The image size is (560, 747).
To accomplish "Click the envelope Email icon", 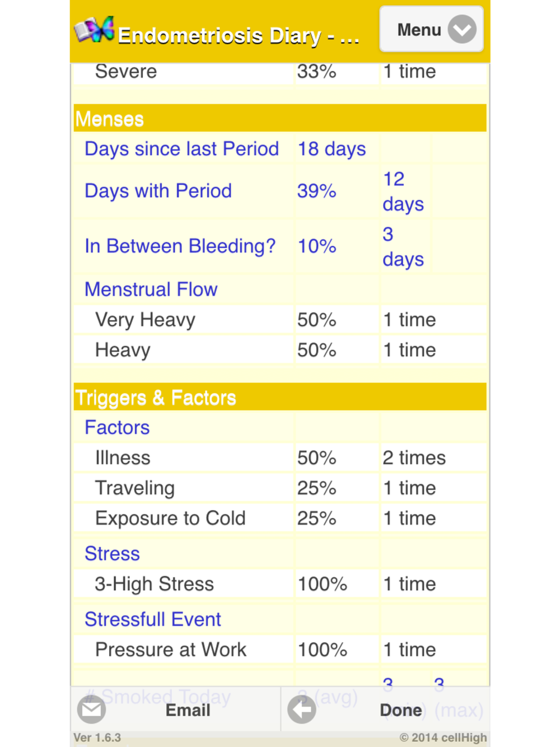I will point(91,709).
